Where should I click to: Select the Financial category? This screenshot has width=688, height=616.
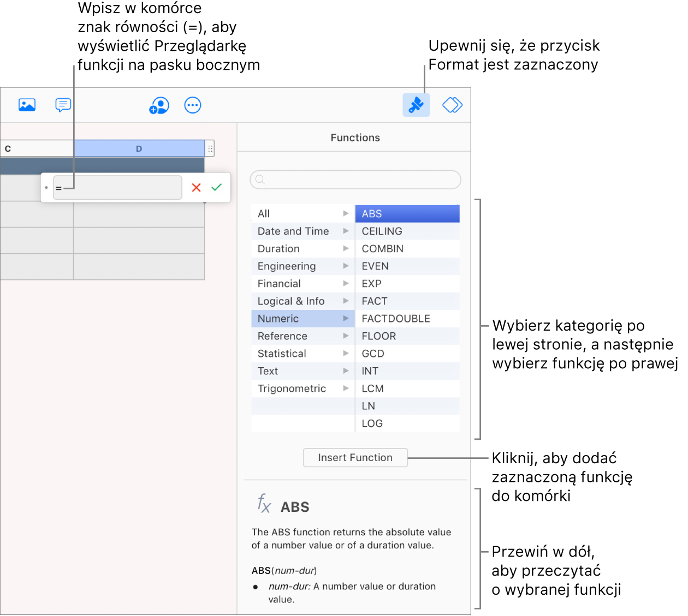click(303, 284)
